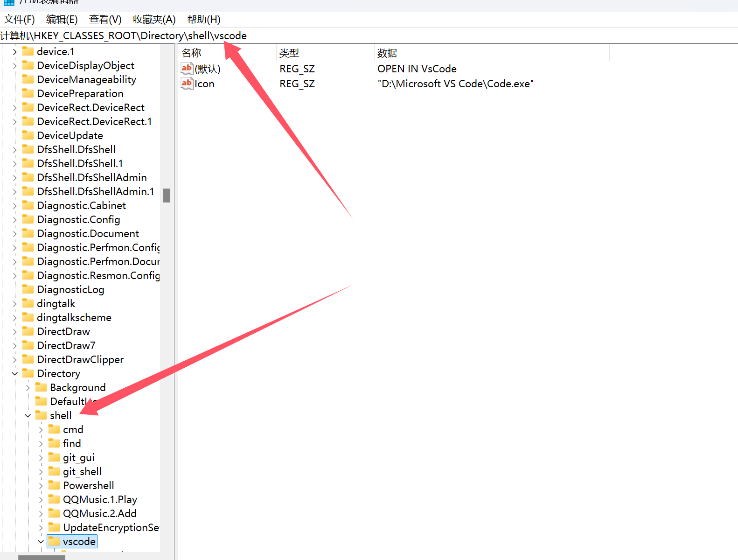Click the OPEN IN VsCode data cell
This screenshot has width=738, height=560.
click(x=417, y=69)
